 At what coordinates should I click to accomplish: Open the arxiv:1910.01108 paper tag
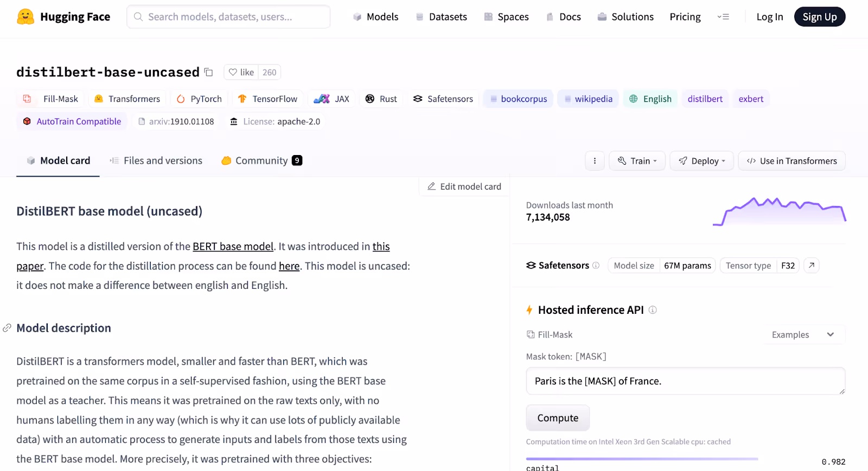point(176,121)
